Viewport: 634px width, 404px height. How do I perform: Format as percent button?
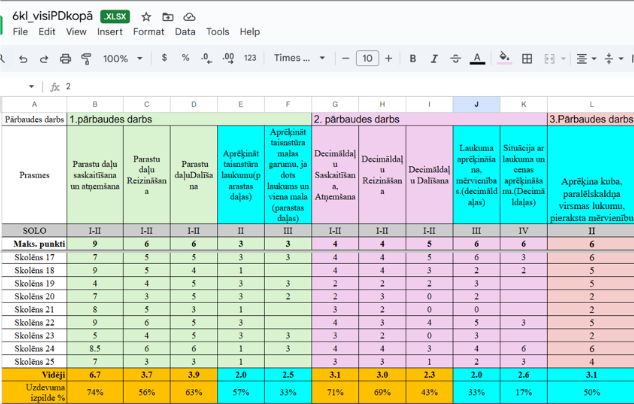click(186, 59)
